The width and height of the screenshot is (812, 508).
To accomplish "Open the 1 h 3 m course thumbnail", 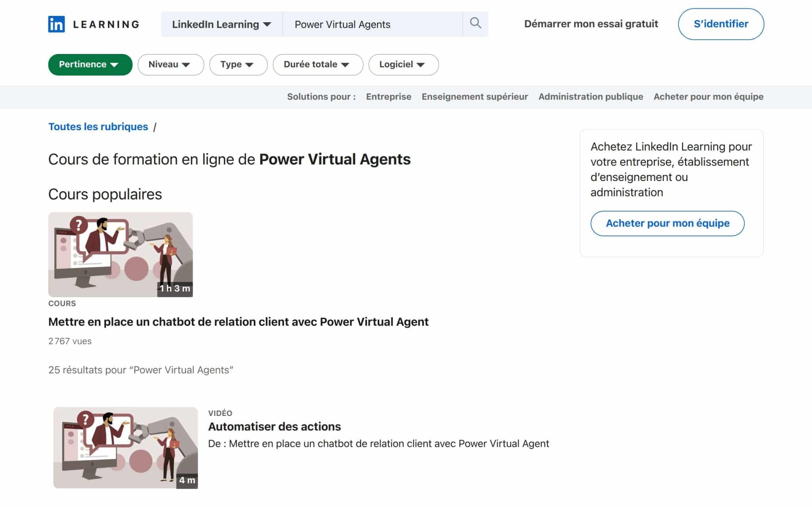I will tap(121, 254).
